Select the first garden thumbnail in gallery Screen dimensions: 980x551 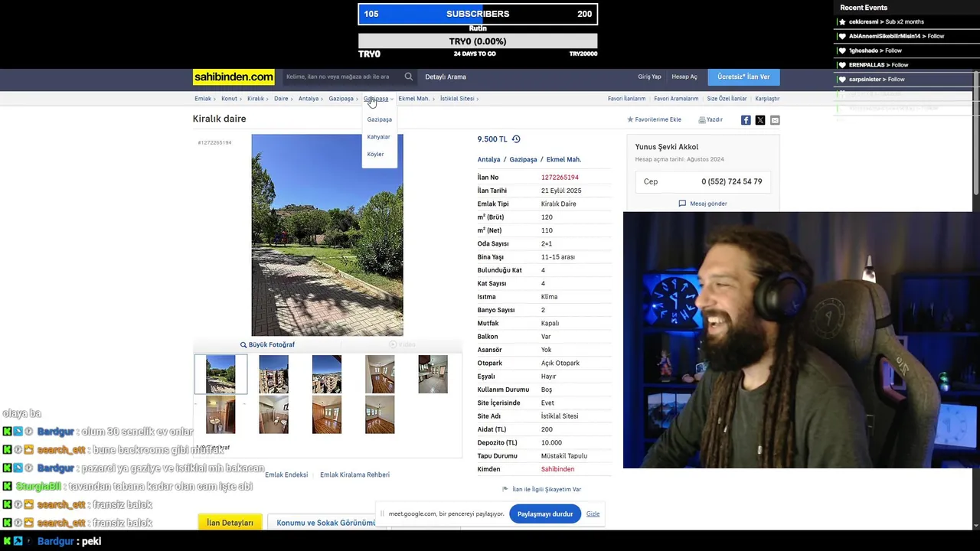click(x=220, y=374)
